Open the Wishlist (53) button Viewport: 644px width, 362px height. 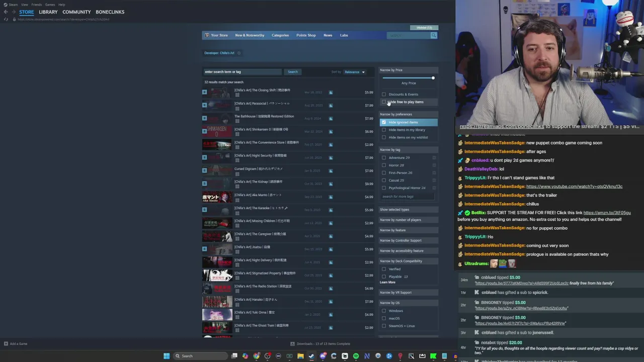coord(424,28)
